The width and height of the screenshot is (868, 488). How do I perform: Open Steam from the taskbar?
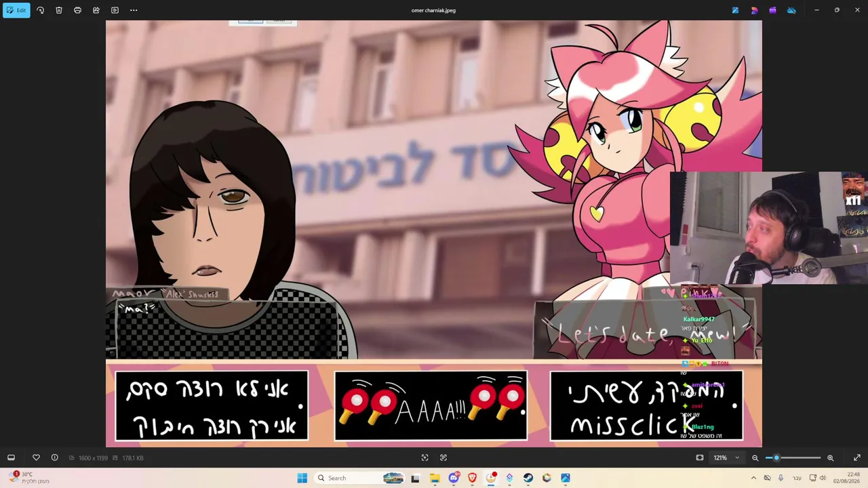coord(528,478)
